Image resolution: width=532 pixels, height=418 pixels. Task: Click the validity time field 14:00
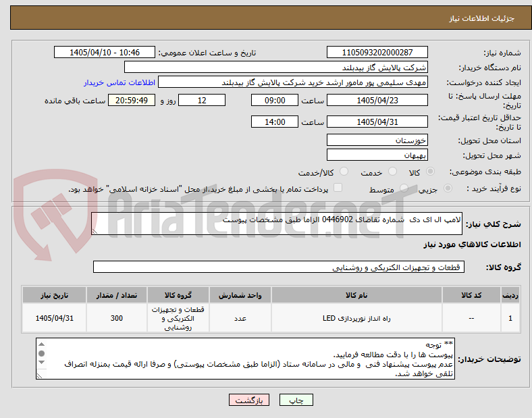[275, 122]
